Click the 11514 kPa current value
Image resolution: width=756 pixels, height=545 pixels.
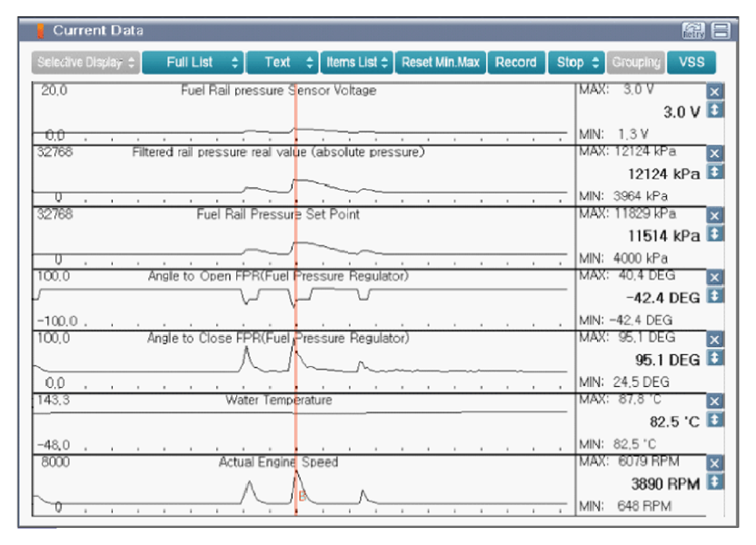click(663, 236)
